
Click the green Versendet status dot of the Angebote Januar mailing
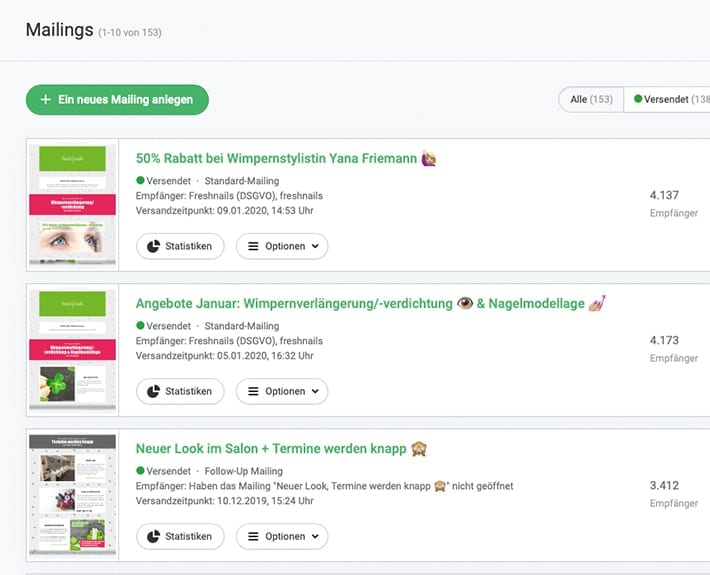click(x=140, y=325)
